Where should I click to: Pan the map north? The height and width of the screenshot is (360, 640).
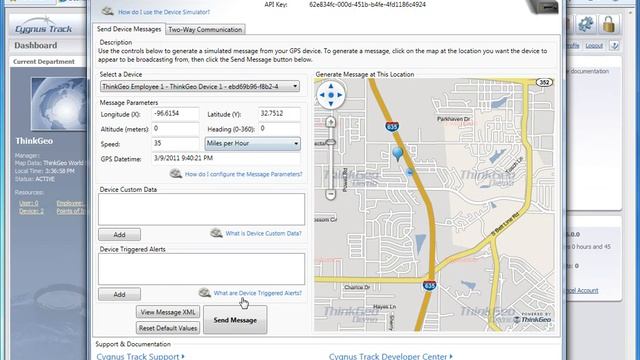coord(331,86)
